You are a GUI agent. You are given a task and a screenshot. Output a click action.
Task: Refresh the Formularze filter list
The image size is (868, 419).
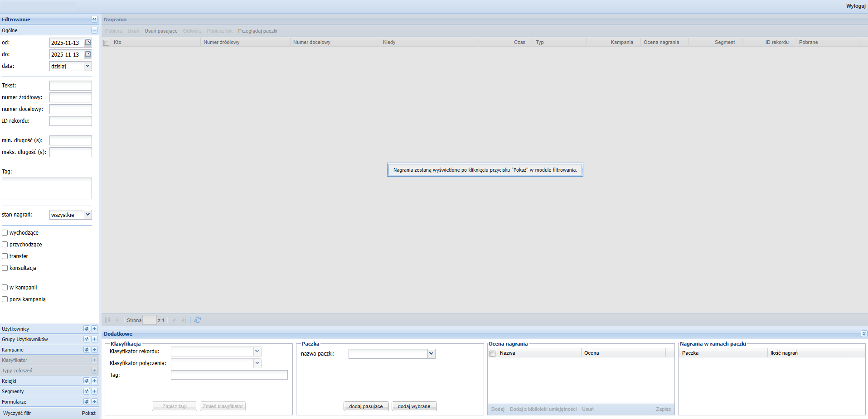click(x=87, y=402)
